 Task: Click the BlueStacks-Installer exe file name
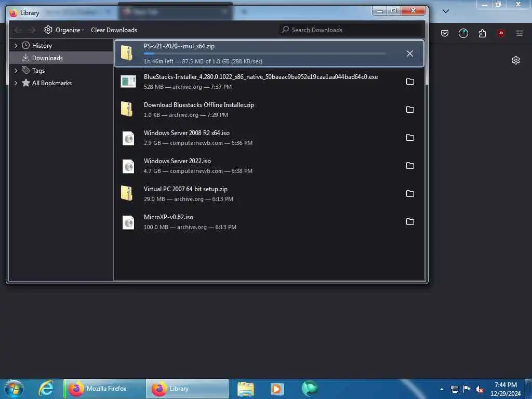click(261, 77)
